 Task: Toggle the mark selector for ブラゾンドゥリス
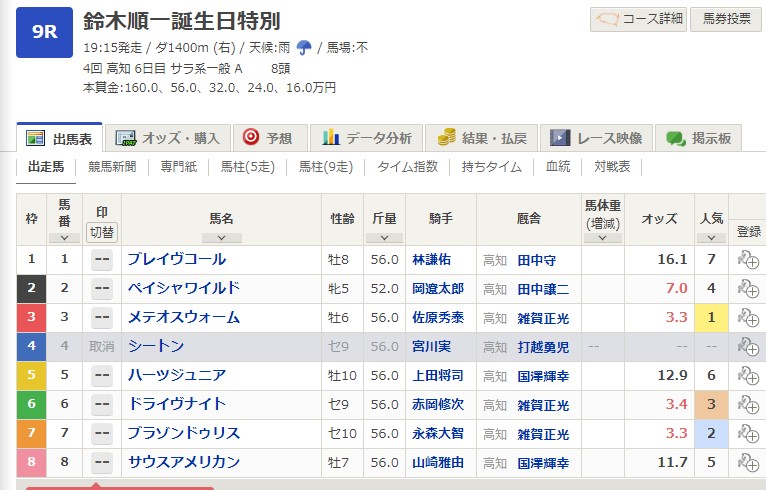tap(102, 433)
